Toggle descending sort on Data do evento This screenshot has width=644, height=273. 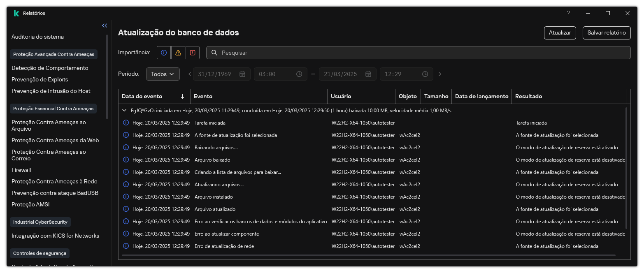point(181,96)
